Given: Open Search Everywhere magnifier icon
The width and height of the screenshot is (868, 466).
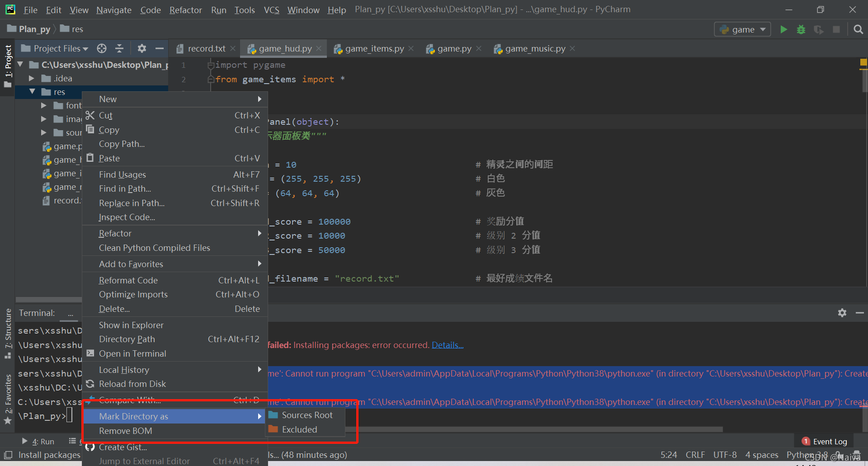Looking at the screenshot, I should (x=858, y=29).
